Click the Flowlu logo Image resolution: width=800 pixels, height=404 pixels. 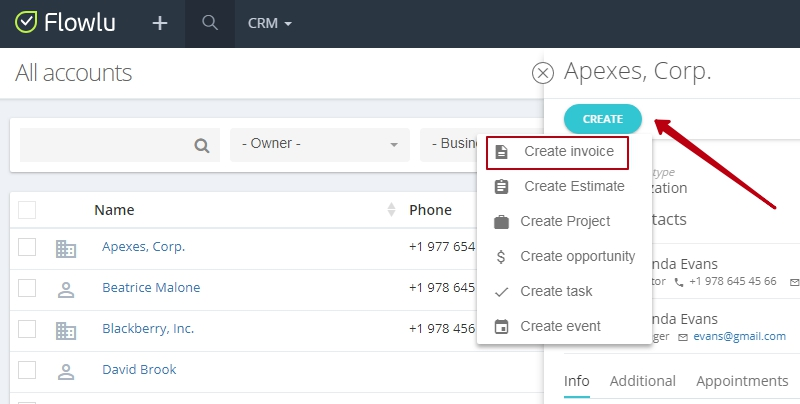pos(65,23)
